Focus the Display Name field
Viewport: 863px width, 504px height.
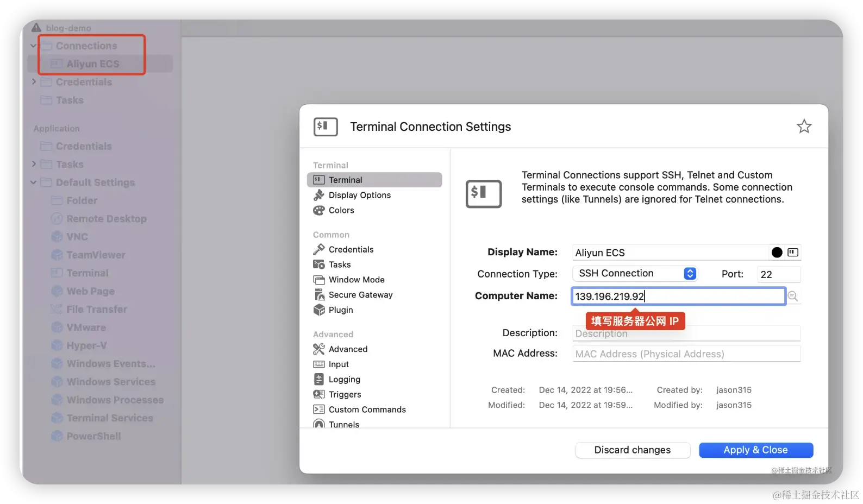pyautogui.click(x=670, y=253)
